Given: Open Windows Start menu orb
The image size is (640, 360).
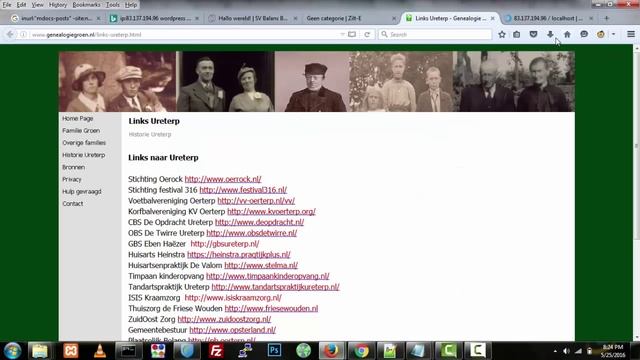Looking at the screenshot, I should (12, 351).
